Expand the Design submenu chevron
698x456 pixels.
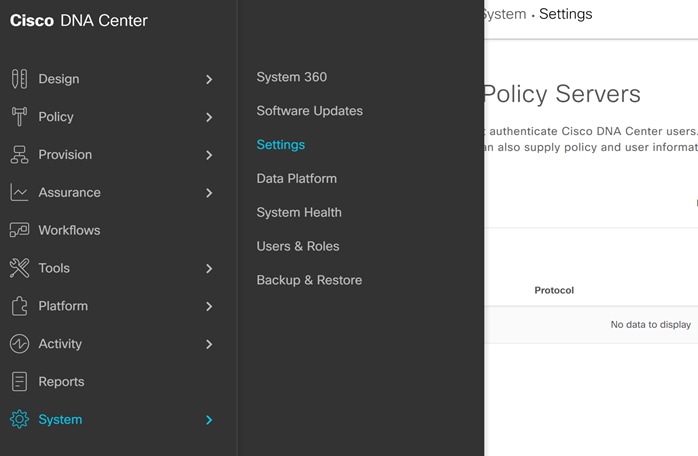tap(209, 79)
